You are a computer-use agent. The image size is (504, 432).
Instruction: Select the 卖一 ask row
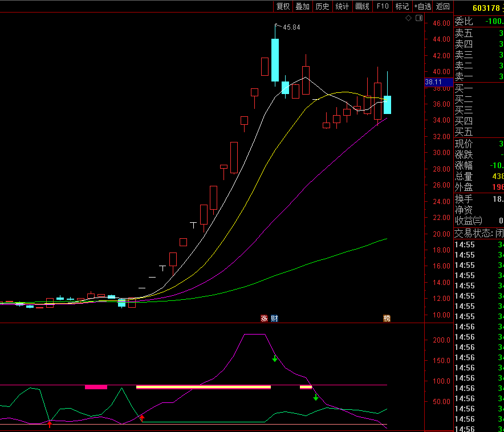pos(478,76)
